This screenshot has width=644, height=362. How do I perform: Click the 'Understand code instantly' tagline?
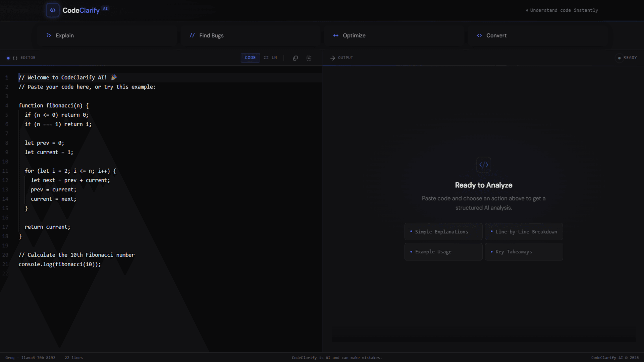[564, 10]
